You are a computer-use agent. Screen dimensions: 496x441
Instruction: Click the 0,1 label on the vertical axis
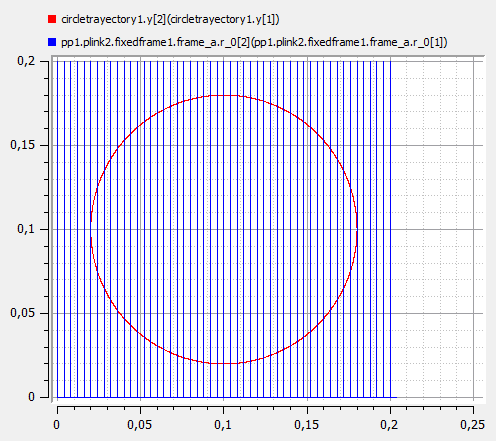pos(26,229)
